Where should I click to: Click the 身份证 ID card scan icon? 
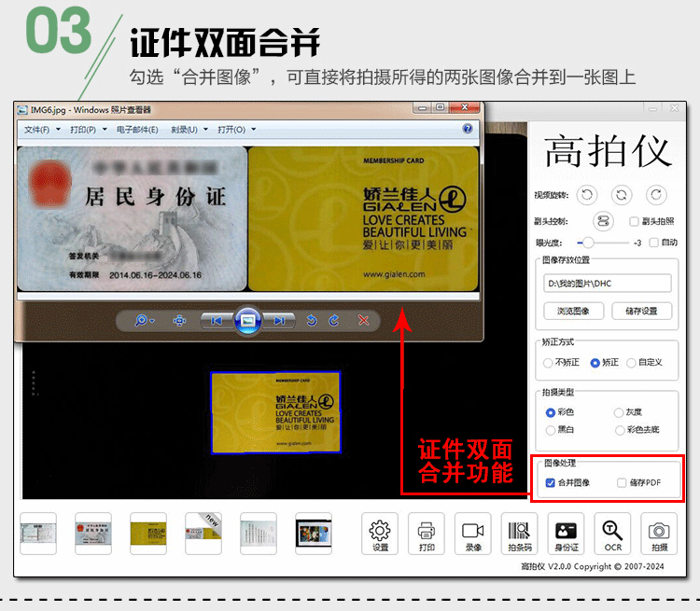point(567,534)
